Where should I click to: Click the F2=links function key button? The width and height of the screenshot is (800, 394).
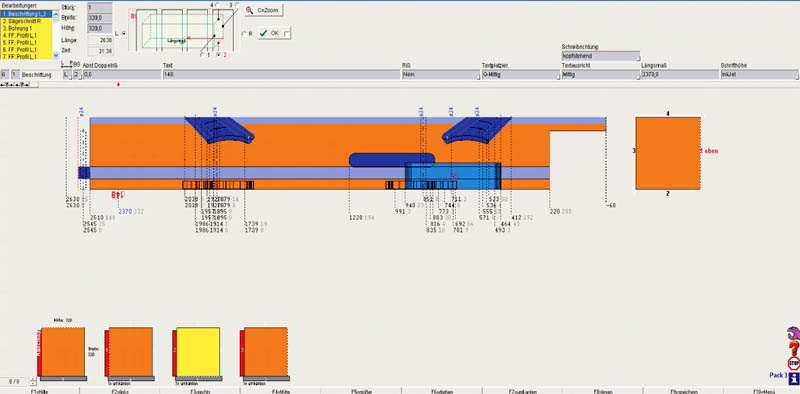point(120,391)
